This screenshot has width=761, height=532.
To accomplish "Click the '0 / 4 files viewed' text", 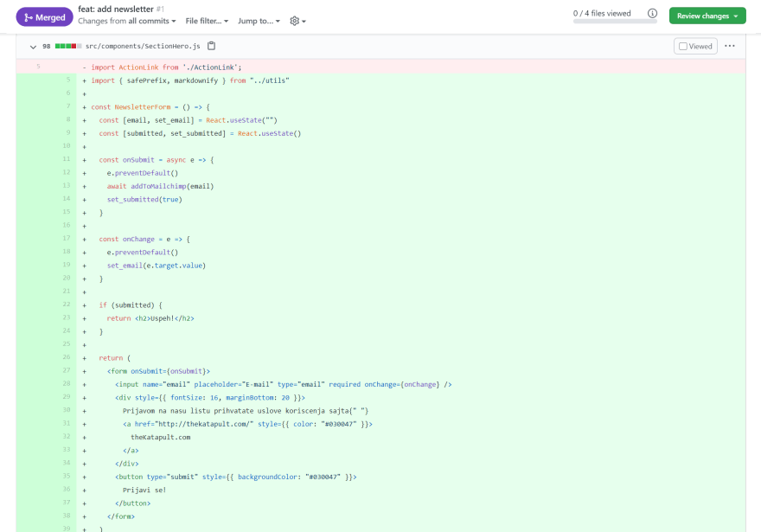I will click(x=602, y=13).
